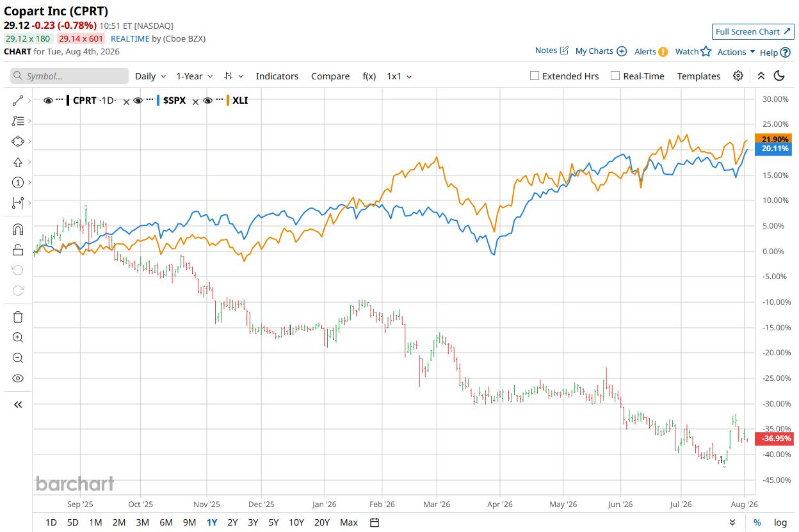Open the f(x) expressions menu
799x532 pixels.
(369, 76)
